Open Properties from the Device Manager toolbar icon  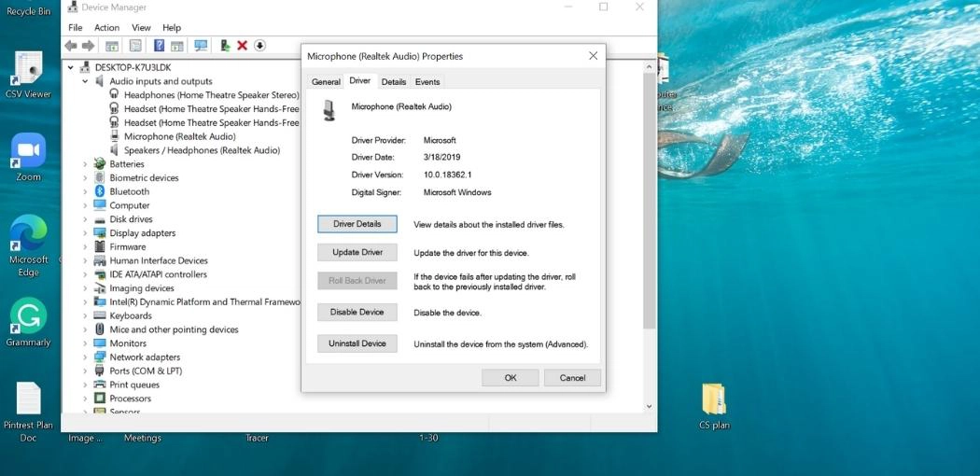coord(135,46)
